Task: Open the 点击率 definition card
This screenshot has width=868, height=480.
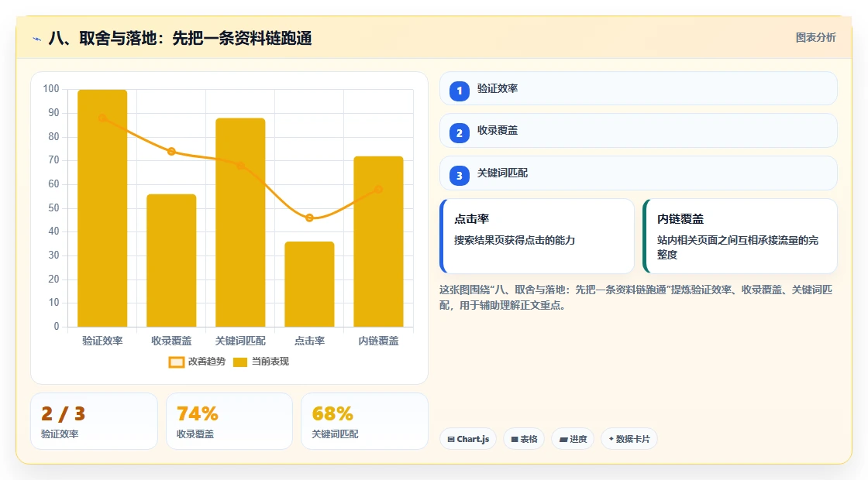Action: pos(537,236)
